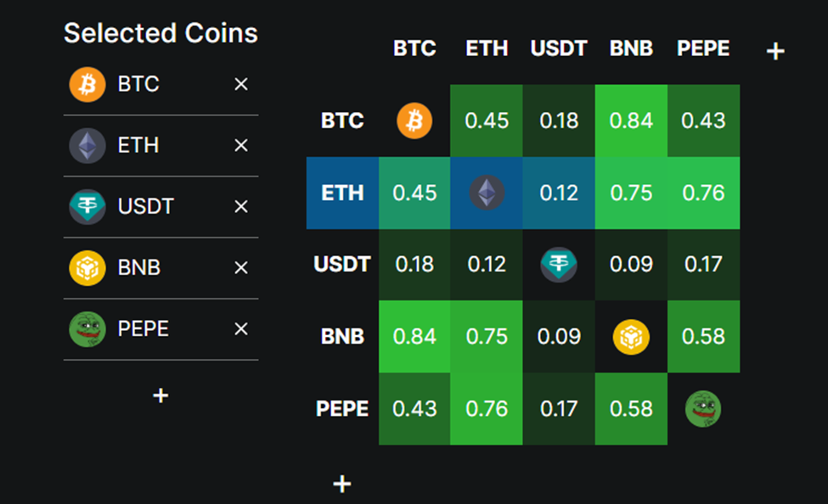Click the Ethereum icon in the matrix diagonal
The height and width of the screenshot is (504, 828).
[487, 193]
